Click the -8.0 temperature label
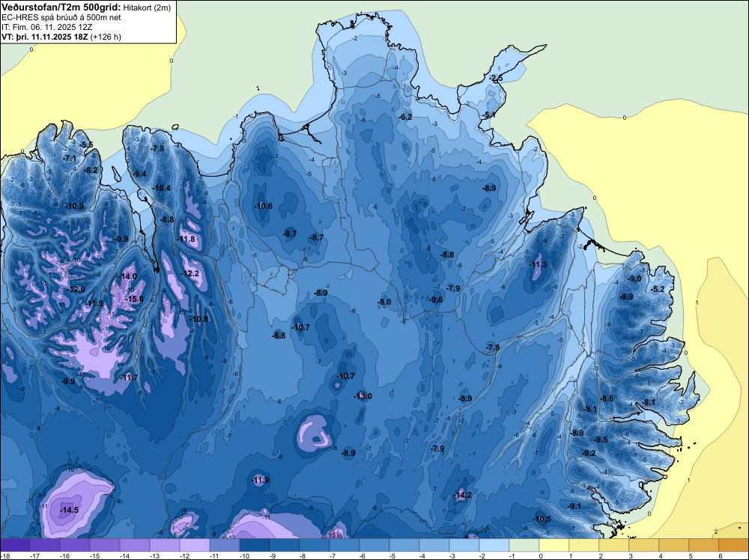Screen dimensions: 749x560 click(384, 302)
